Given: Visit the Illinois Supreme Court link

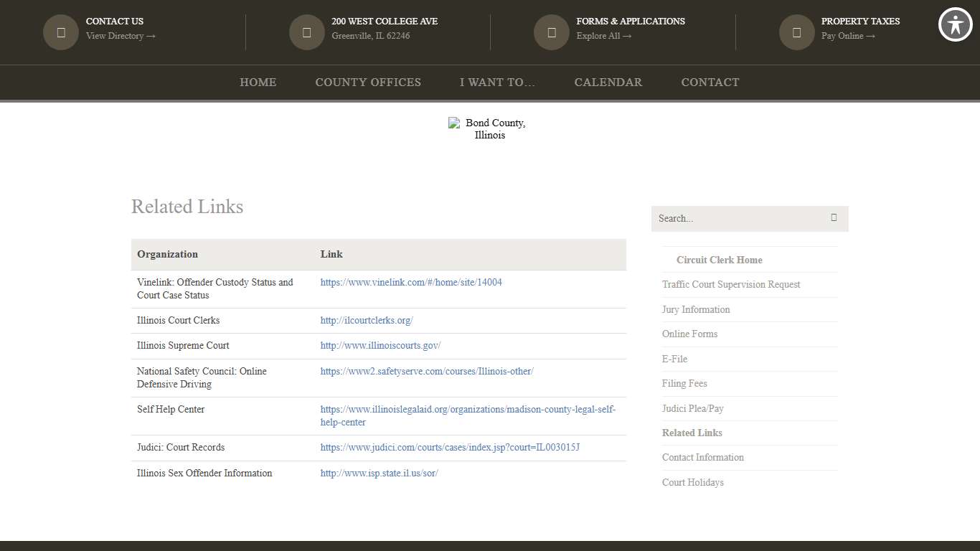Looking at the screenshot, I should point(380,345).
